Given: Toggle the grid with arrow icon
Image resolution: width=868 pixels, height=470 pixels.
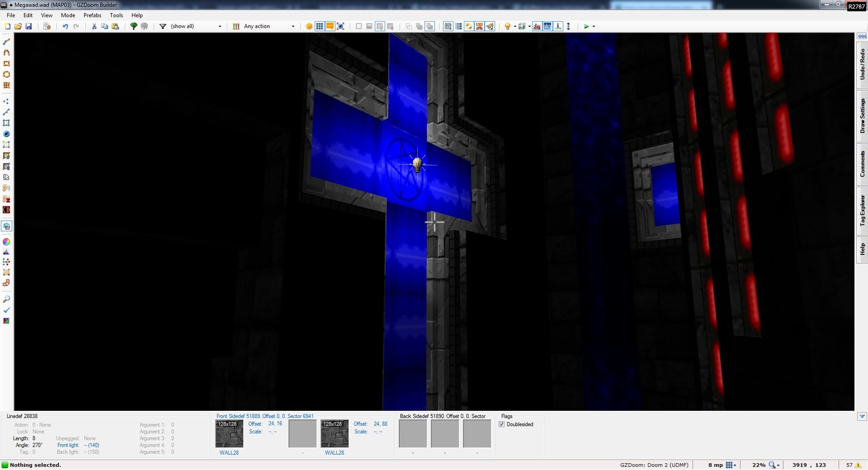Looking at the screenshot, I should pos(448,26).
